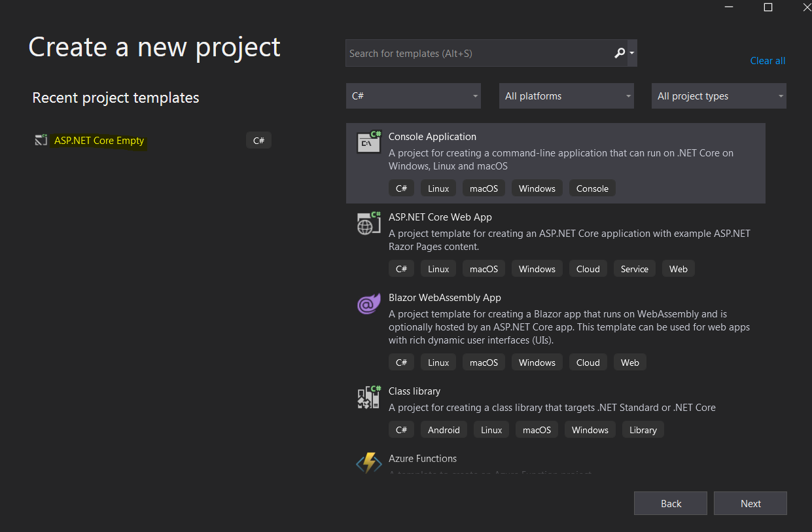Viewport: 812px width, 532px height.
Task: Click the macOS tag under Blazor WebAssembly App
Action: [x=484, y=363]
